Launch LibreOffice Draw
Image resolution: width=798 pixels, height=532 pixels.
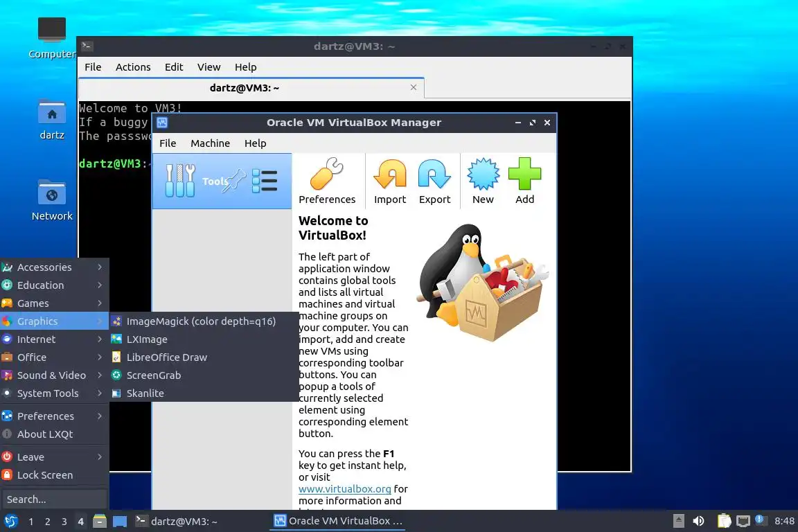tap(204, 357)
